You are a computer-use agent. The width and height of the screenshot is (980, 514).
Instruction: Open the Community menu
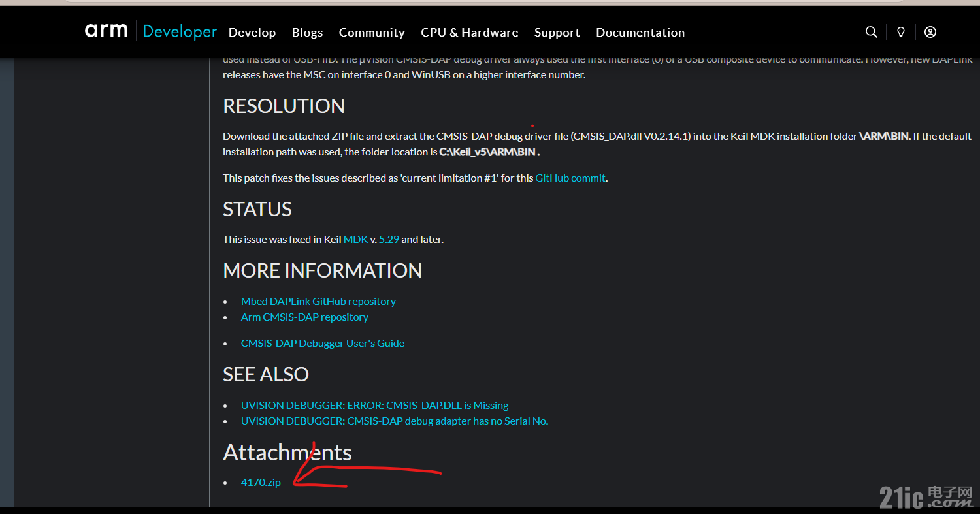tap(372, 33)
